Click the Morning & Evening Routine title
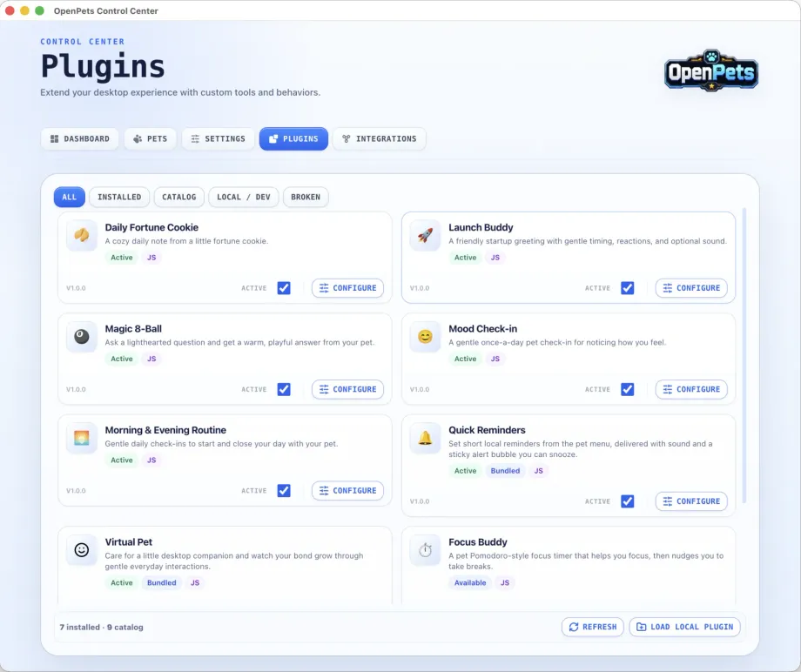Viewport: 801px width, 672px height. click(165, 430)
